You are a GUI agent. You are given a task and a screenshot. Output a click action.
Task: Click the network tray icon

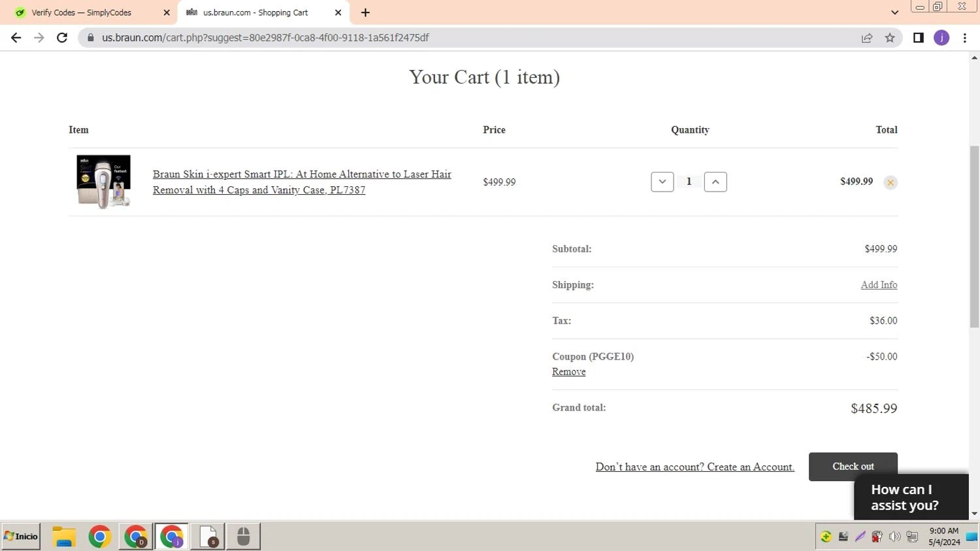click(912, 537)
